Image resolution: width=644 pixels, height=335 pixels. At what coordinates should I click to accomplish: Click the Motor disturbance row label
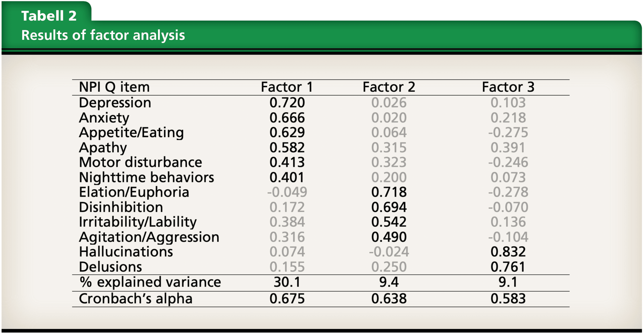coord(140,162)
